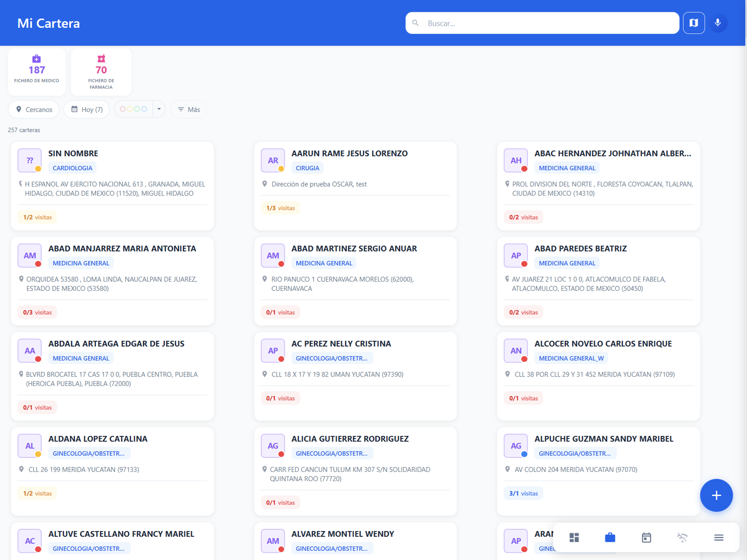Open the calendar icon in bottom navigation
This screenshot has height=560, width=747.
pyautogui.click(x=646, y=537)
